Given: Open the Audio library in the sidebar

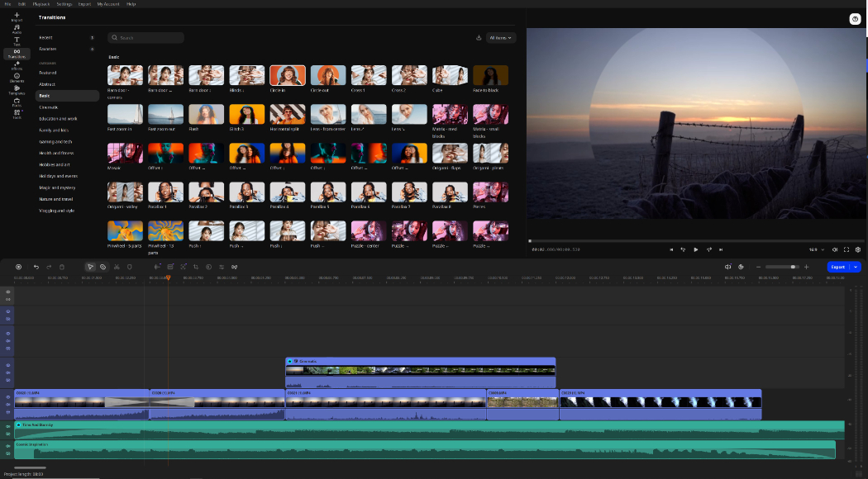Looking at the screenshot, I should (17, 29).
